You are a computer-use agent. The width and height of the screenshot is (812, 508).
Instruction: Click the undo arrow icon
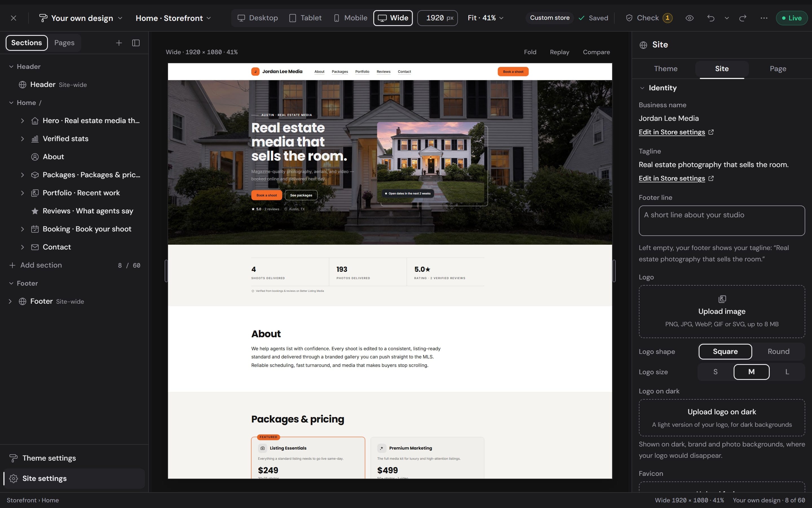pyautogui.click(x=711, y=18)
